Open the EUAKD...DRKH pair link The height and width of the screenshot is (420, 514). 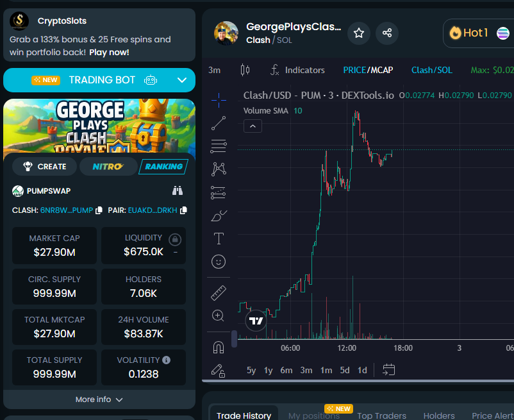[x=153, y=210]
